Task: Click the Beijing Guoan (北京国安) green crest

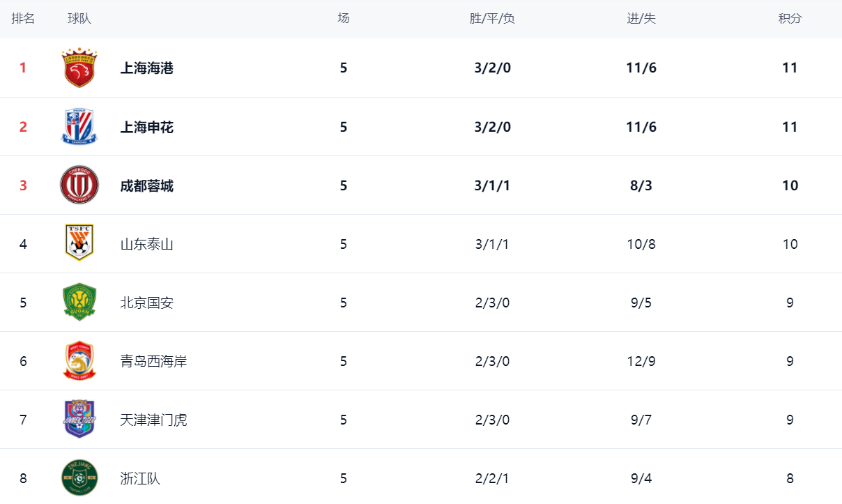Action: (x=79, y=302)
